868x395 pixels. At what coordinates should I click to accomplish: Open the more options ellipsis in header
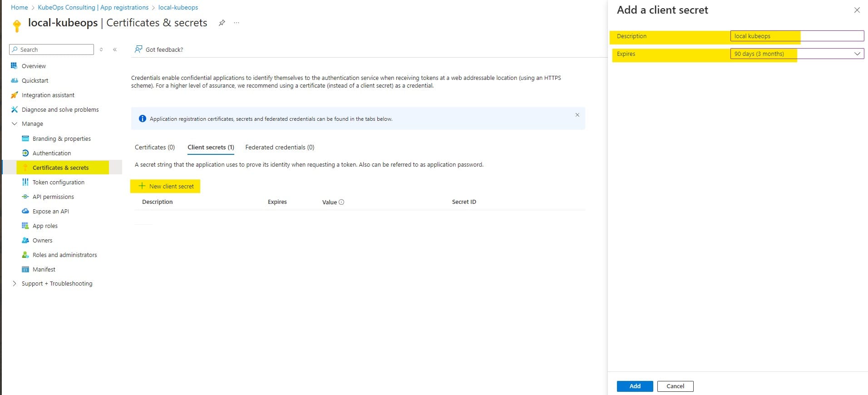(237, 23)
